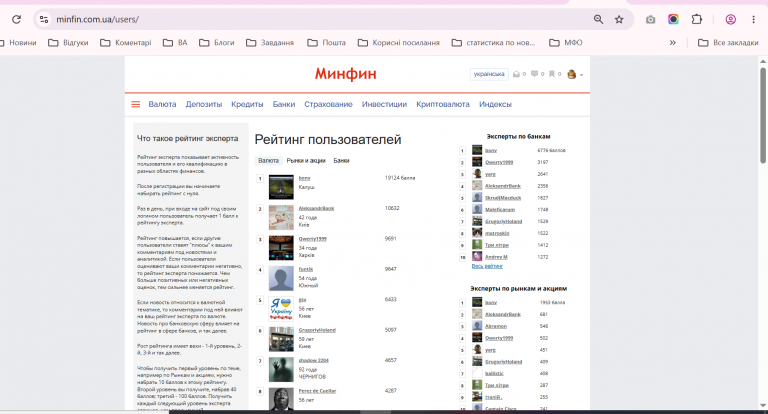Open Andrey M in bank experts list
Viewport: 768px width, 414px height.
[496, 257]
